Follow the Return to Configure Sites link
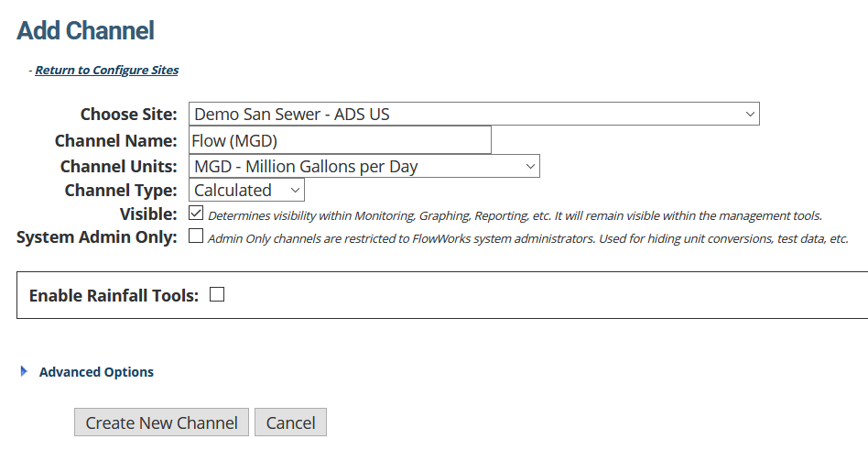The width and height of the screenshot is (868, 450). (107, 70)
